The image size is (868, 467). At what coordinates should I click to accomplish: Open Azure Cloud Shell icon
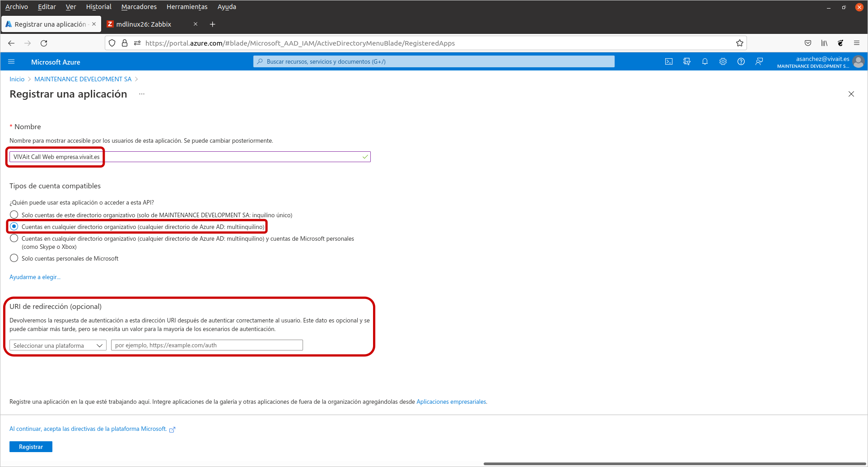point(669,61)
